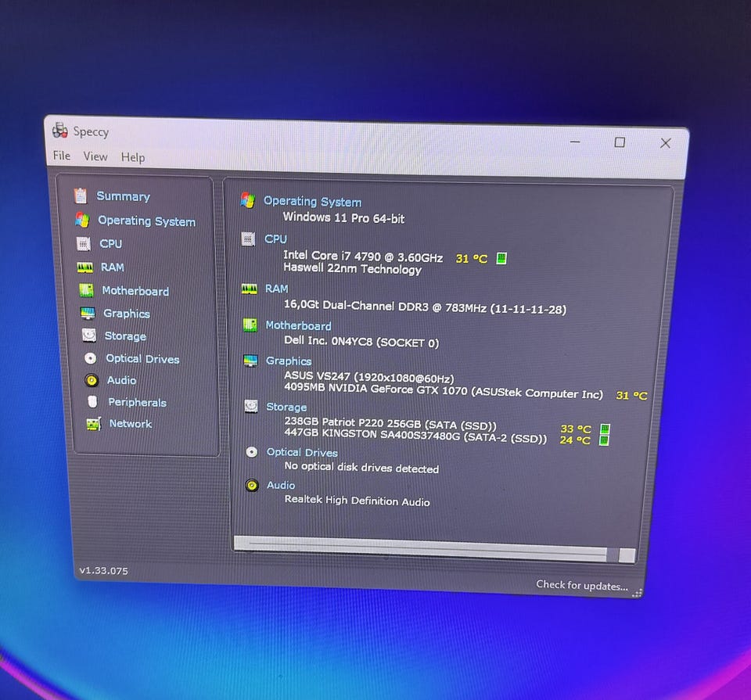Open the Operating System heading link
The width and height of the screenshot is (751, 700).
[313, 202]
